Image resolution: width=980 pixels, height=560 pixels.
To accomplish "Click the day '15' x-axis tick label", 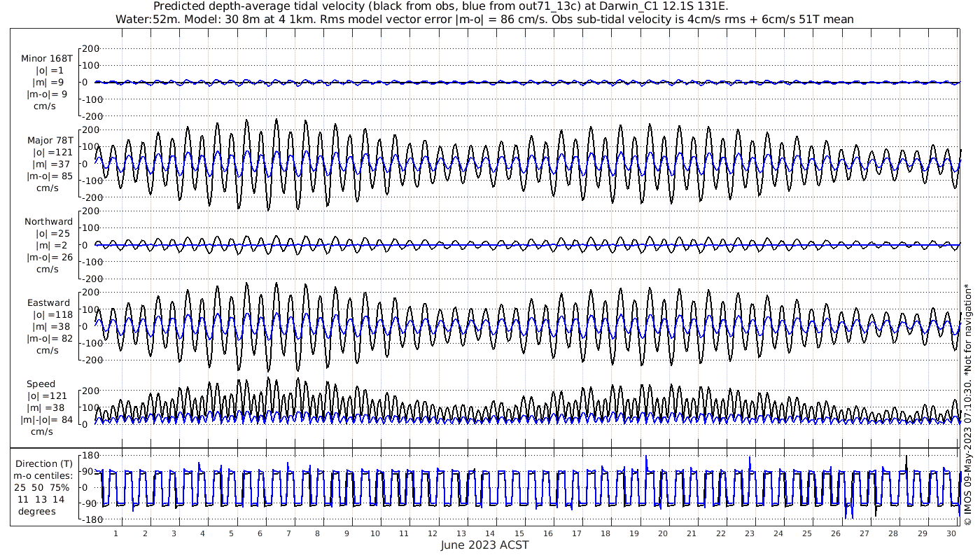I will tap(519, 533).
